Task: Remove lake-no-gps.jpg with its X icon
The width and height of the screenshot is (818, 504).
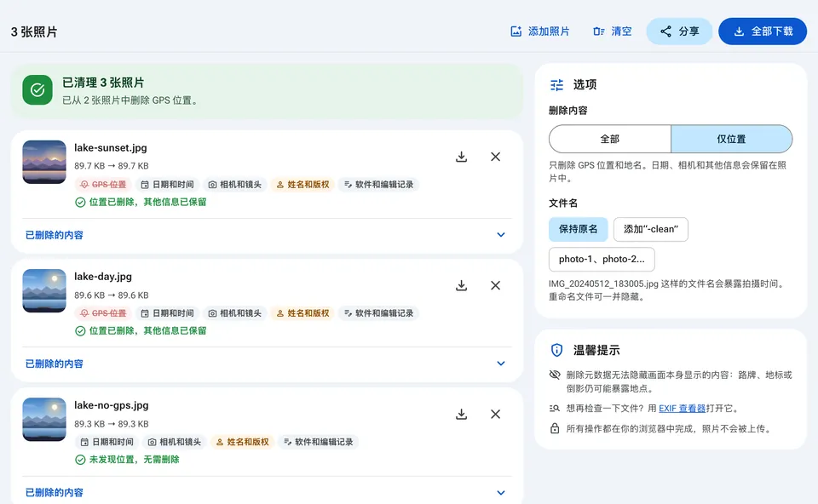Action: [x=496, y=414]
